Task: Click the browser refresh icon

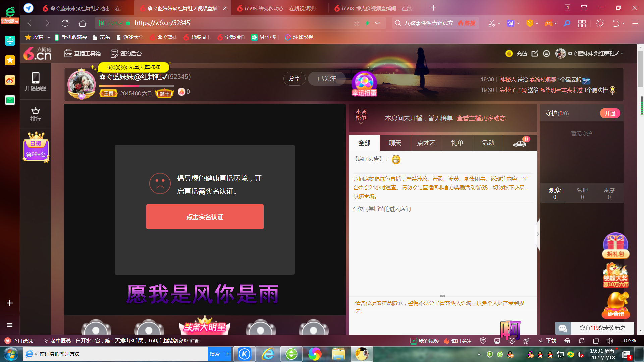Action: [x=65, y=23]
